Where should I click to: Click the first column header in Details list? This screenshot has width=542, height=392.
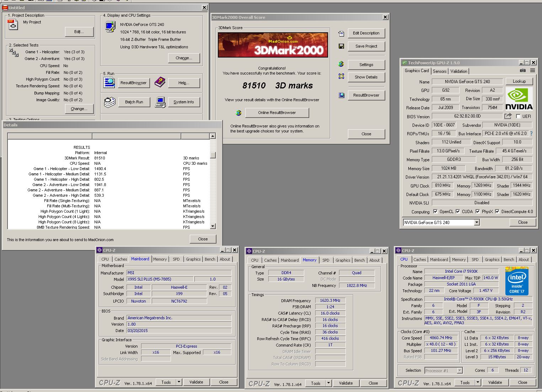pyautogui.click(x=50, y=136)
